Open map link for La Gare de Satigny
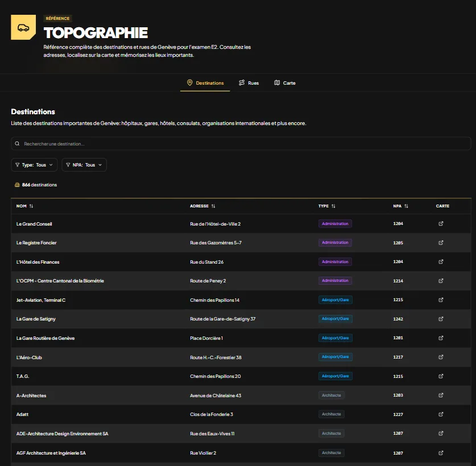The image size is (476, 466). [x=441, y=319]
